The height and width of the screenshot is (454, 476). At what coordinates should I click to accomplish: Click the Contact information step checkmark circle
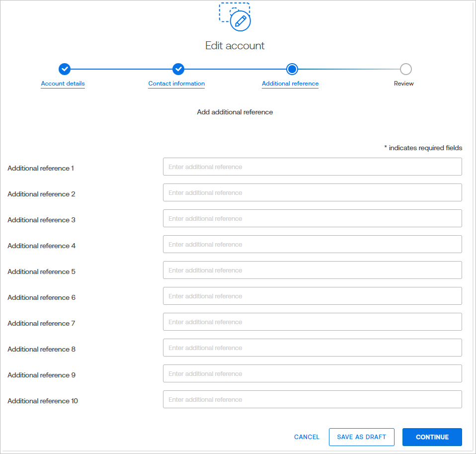[x=178, y=69]
